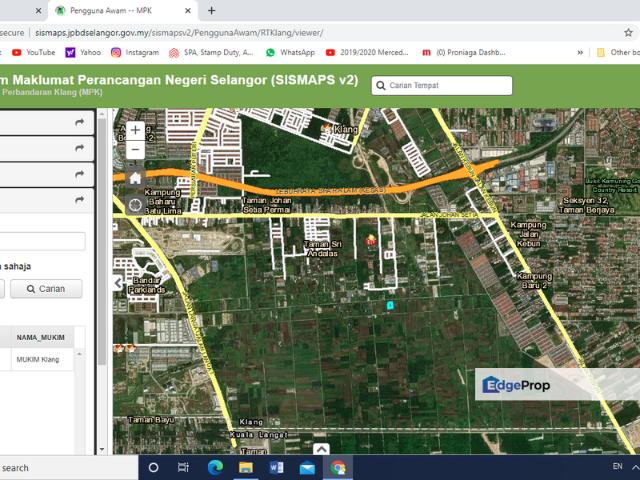Open File Explorer from taskbar
Screen dimensions: 640x480
246,467
